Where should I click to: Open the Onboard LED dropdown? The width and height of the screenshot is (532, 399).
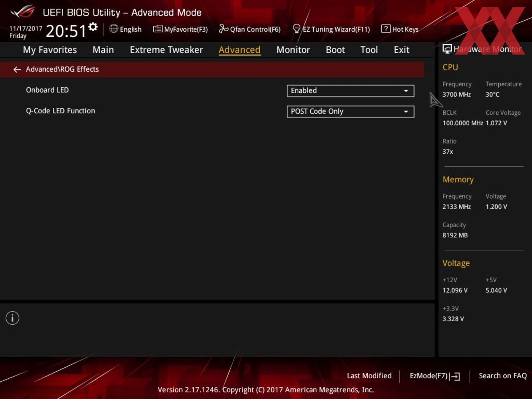(x=350, y=91)
